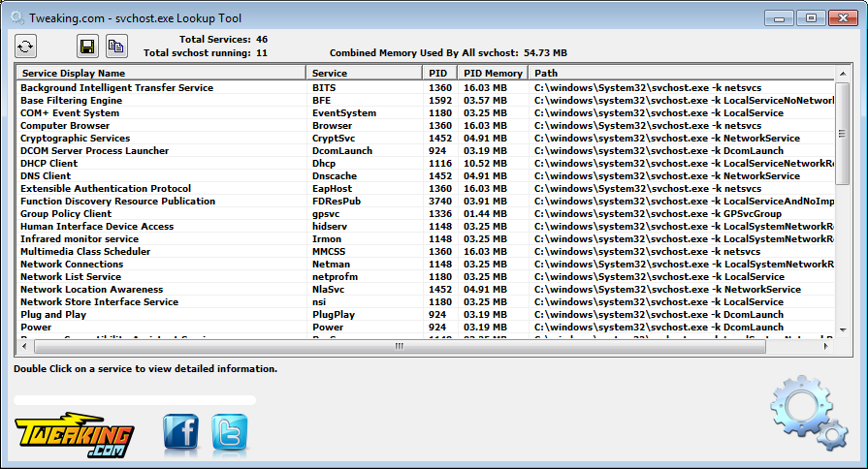The height and width of the screenshot is (469, 868).
Task: Click the Service column header
Action: click(x=365, y=73)
